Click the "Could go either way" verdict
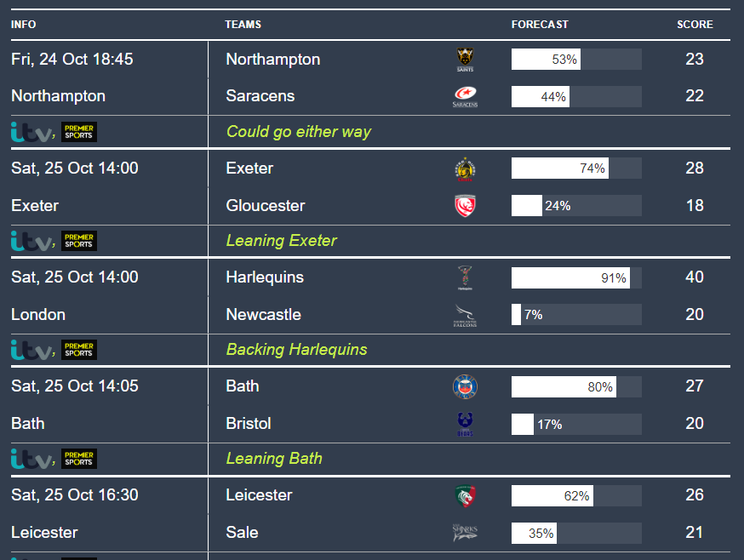 click(298, 132)
